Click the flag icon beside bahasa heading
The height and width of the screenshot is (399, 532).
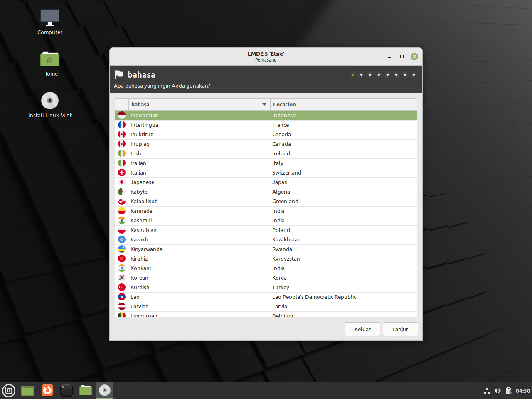(119, 74)
